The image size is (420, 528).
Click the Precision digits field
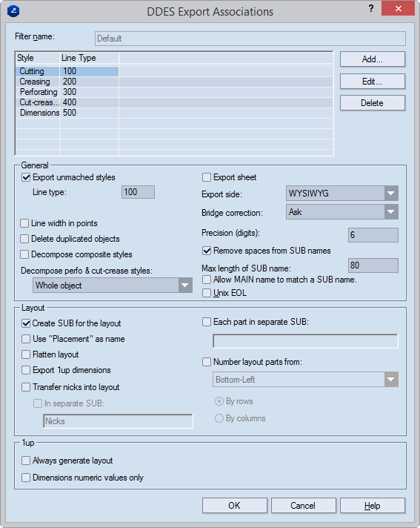[x=373, y=235]
